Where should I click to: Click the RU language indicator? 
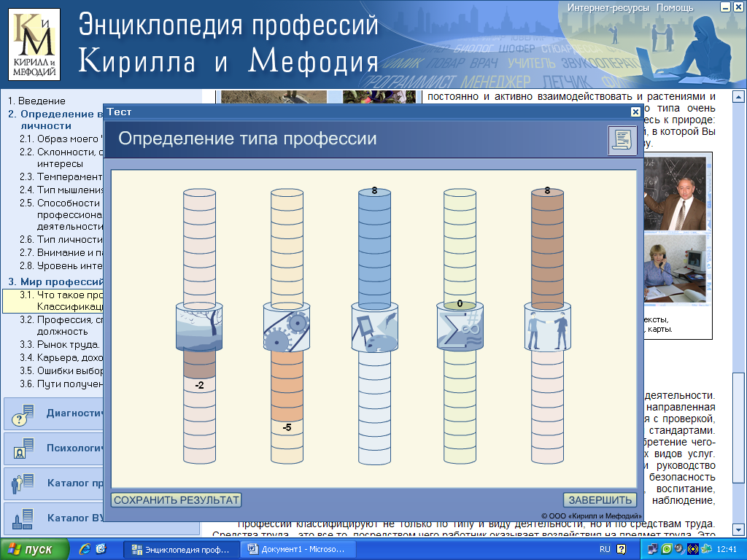(605, 549)
